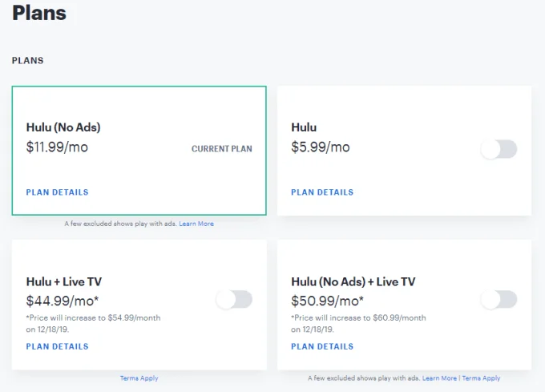Viewport: 545px width, 392px height.
Task: Click the price increase to $60.99/month note
Action: pyautogui.click(x=358, y=324)
